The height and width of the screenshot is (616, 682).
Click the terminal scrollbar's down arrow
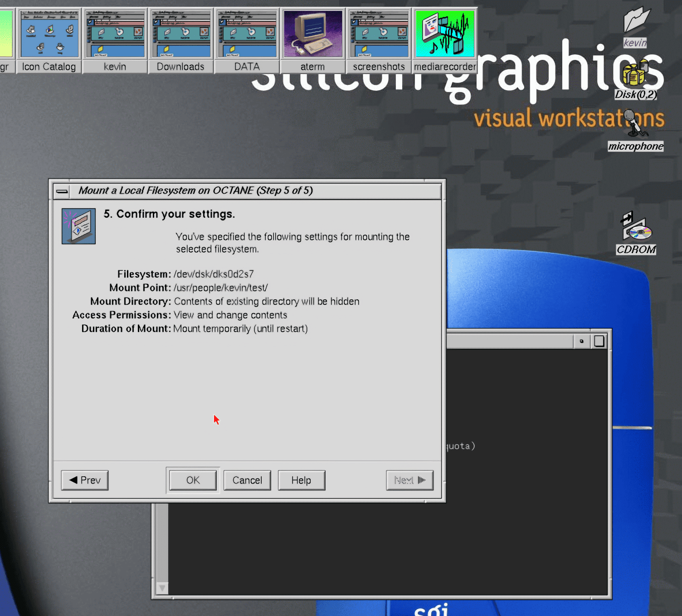pos(162,588)
